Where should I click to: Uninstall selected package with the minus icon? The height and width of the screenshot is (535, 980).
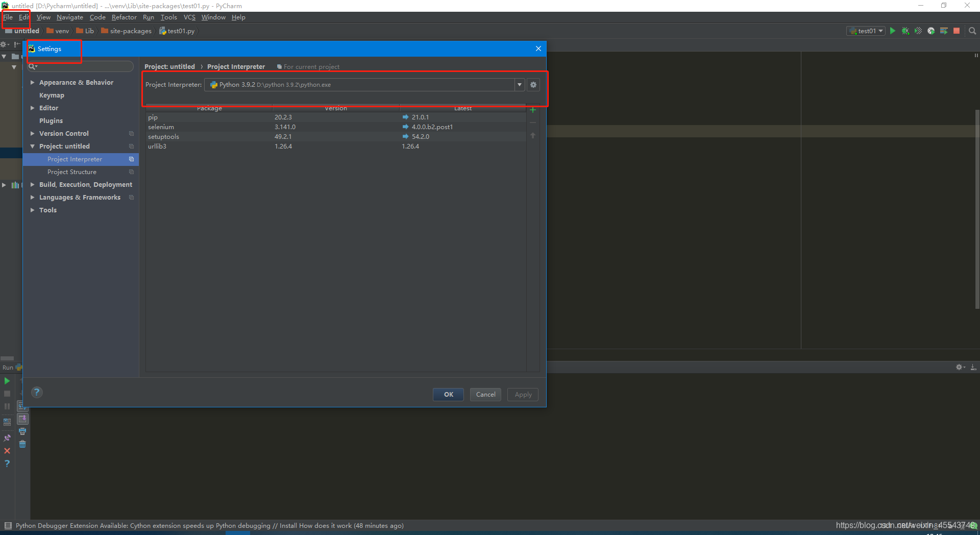[533, 123]
